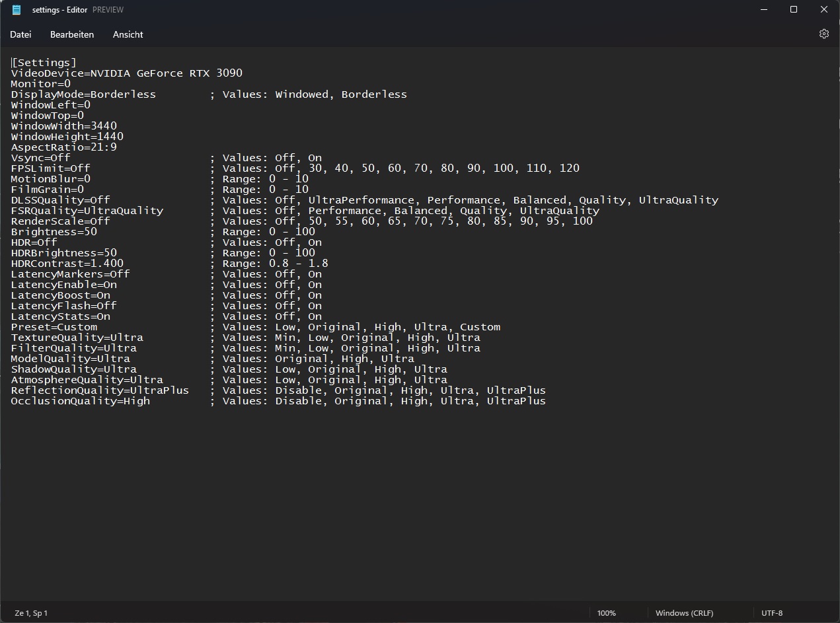Click the Preset=Custom text

54,327
